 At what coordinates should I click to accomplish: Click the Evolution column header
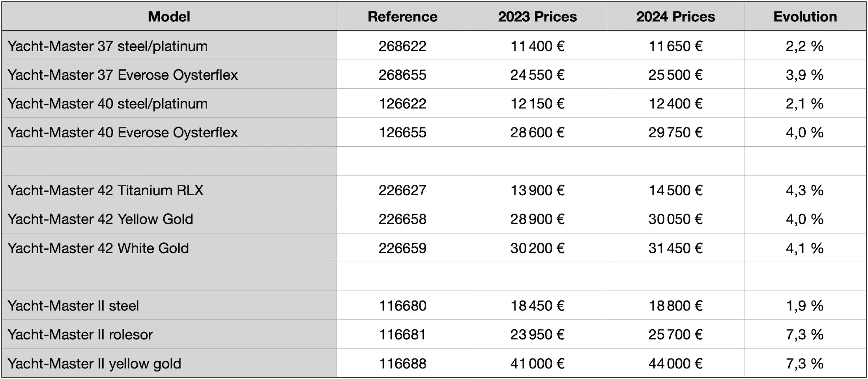(x=805, y=17)
